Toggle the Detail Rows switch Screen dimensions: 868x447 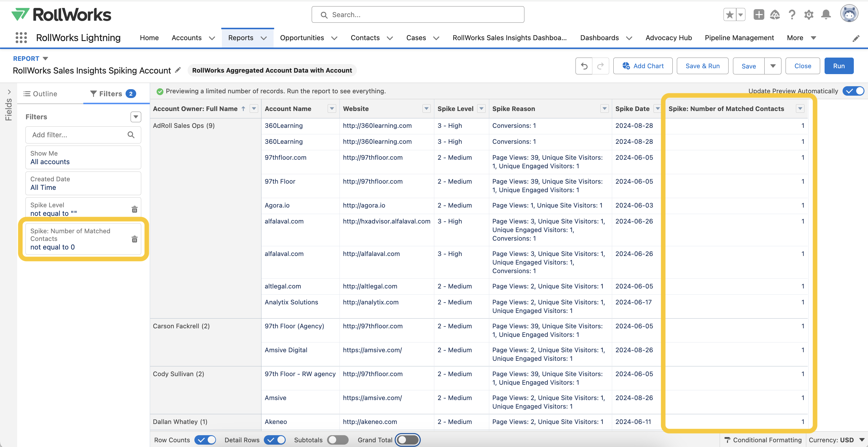tap(275, 440)
